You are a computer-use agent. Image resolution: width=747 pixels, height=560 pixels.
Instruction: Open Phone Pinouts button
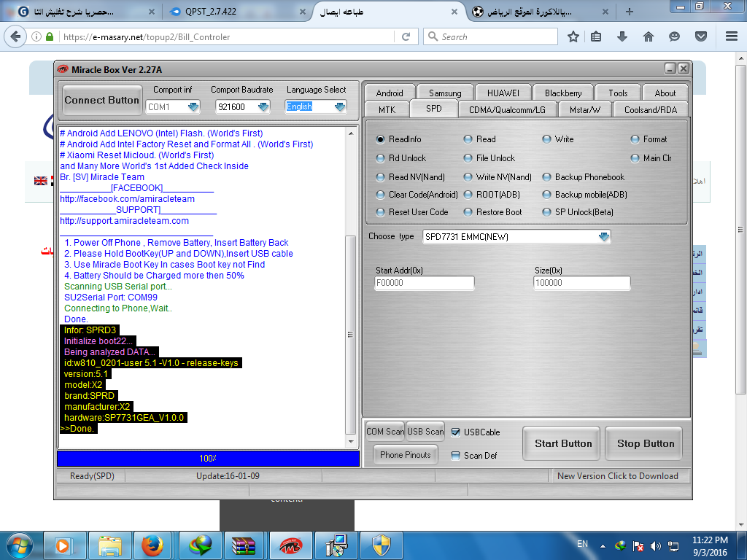[x=406, y=455]
